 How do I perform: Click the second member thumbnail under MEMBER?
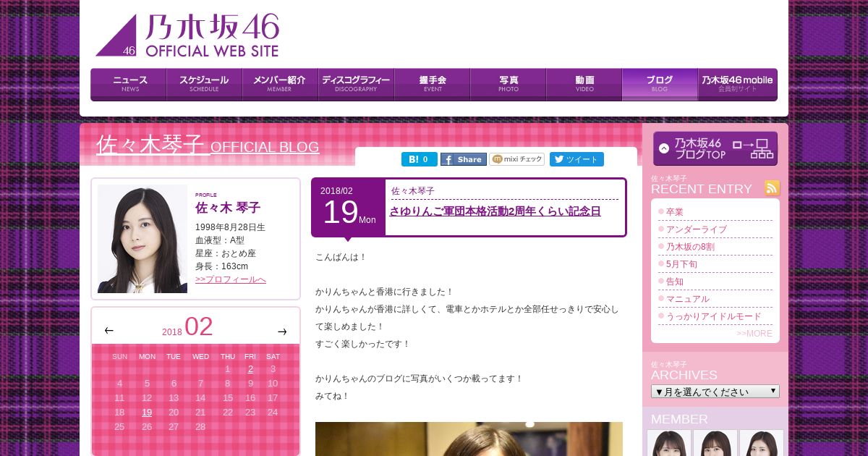tap(715, 443)
